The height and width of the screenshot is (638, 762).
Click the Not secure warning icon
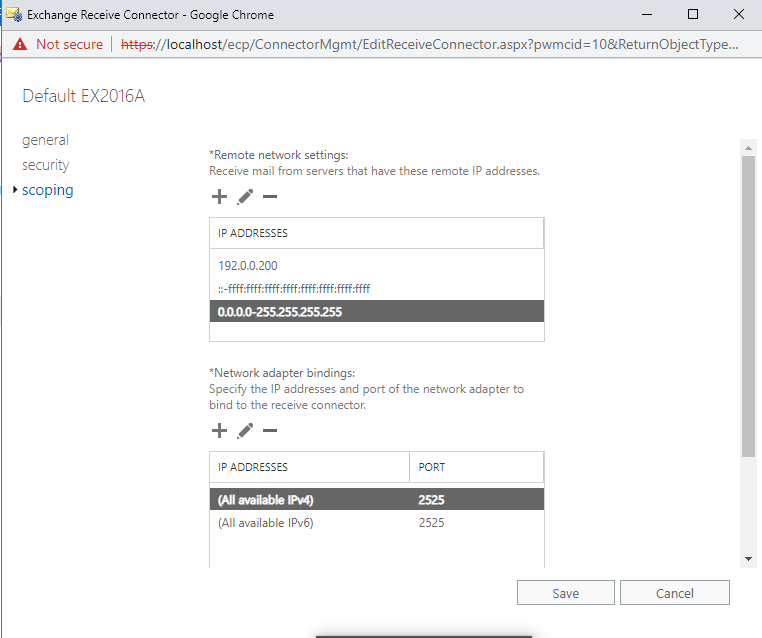[20, 44]
